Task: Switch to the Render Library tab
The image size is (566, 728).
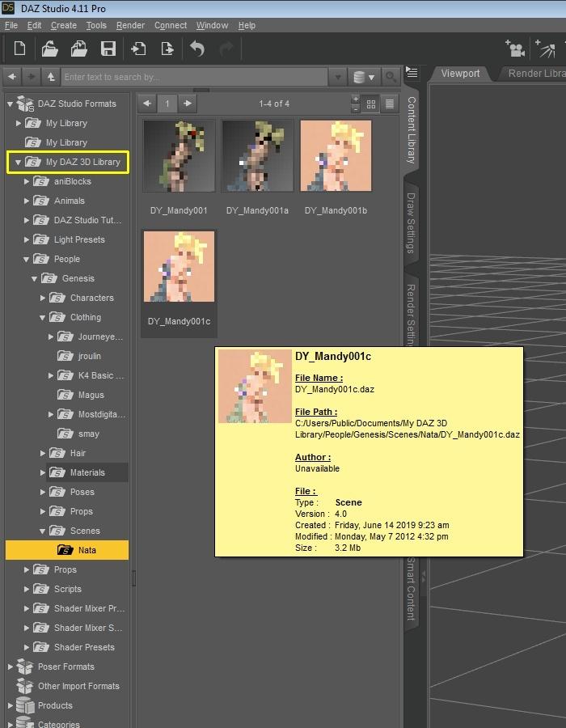Action: (x=534, y=74)
